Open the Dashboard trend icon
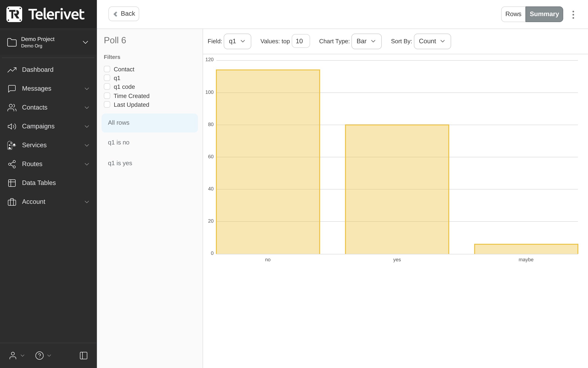Viewport: 588px width, 368px height. point(12,70)
